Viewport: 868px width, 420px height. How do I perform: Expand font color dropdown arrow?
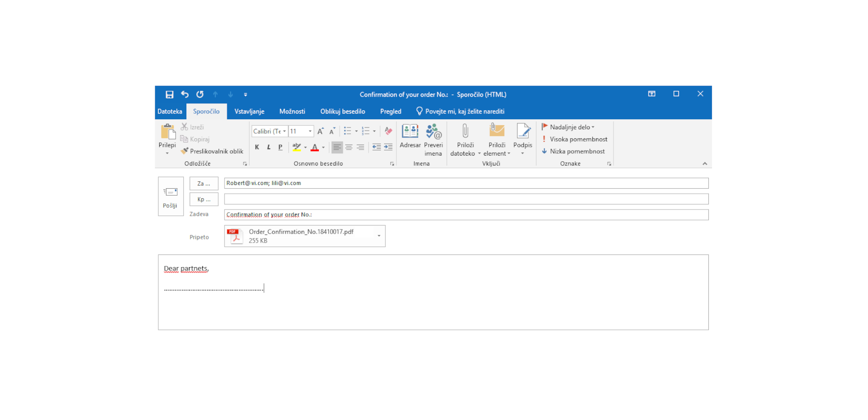(x=323, y=147)
